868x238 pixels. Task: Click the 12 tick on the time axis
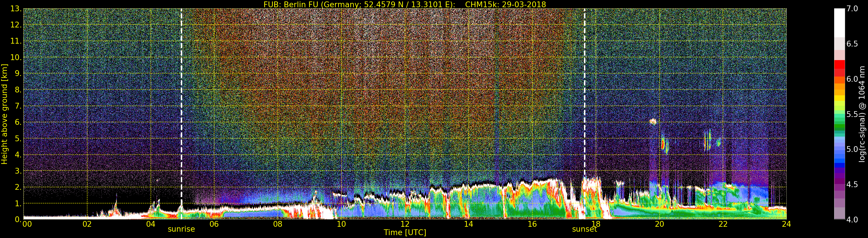[x=405, y=224]
